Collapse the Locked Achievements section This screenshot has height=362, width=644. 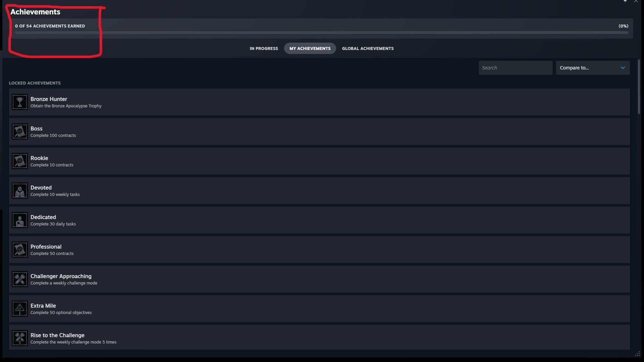[x=35, y=83]
